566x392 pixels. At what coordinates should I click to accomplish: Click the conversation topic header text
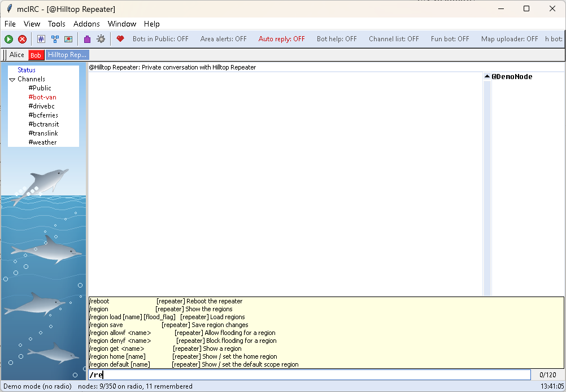(x=172, y=68)
